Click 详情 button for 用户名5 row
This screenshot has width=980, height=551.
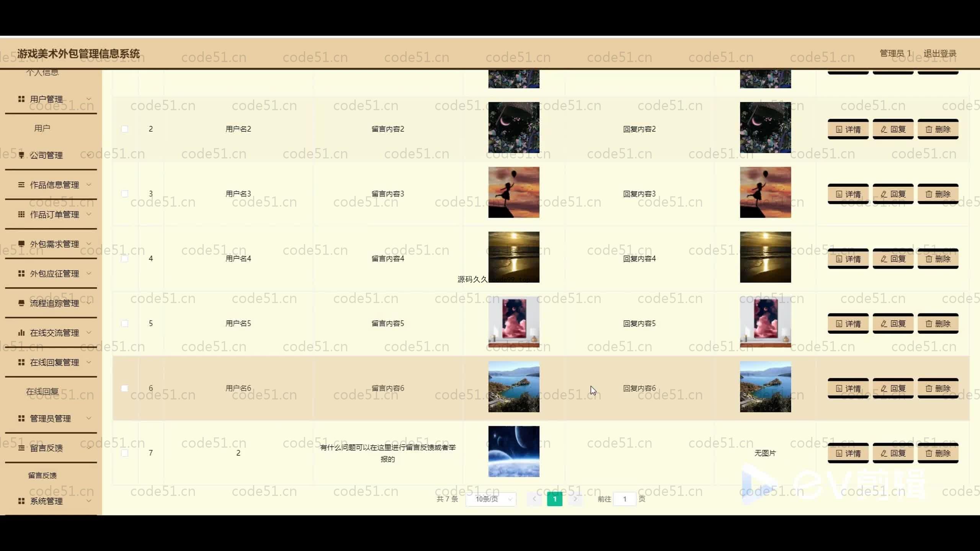click(x=848, y=324)
